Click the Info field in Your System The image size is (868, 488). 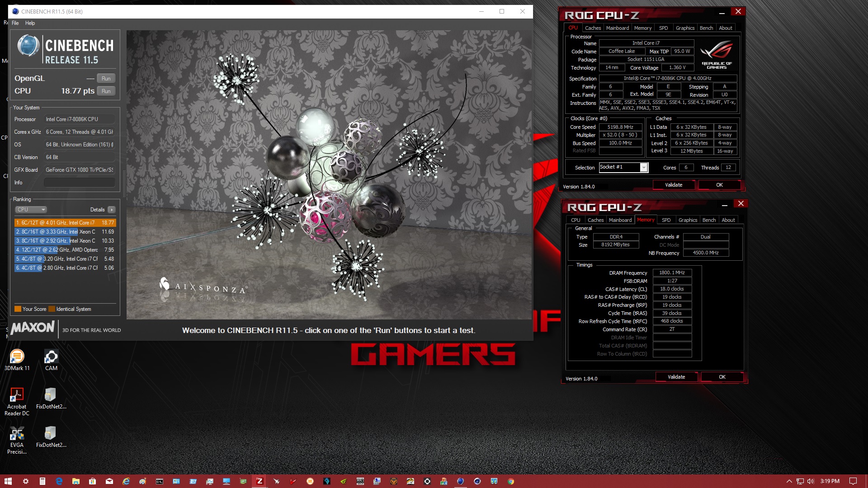click(x=79, y=183)
